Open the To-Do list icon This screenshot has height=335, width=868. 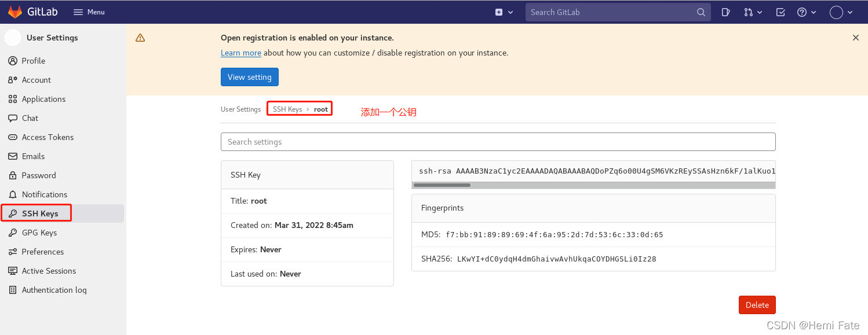click(x=781, y=12)
